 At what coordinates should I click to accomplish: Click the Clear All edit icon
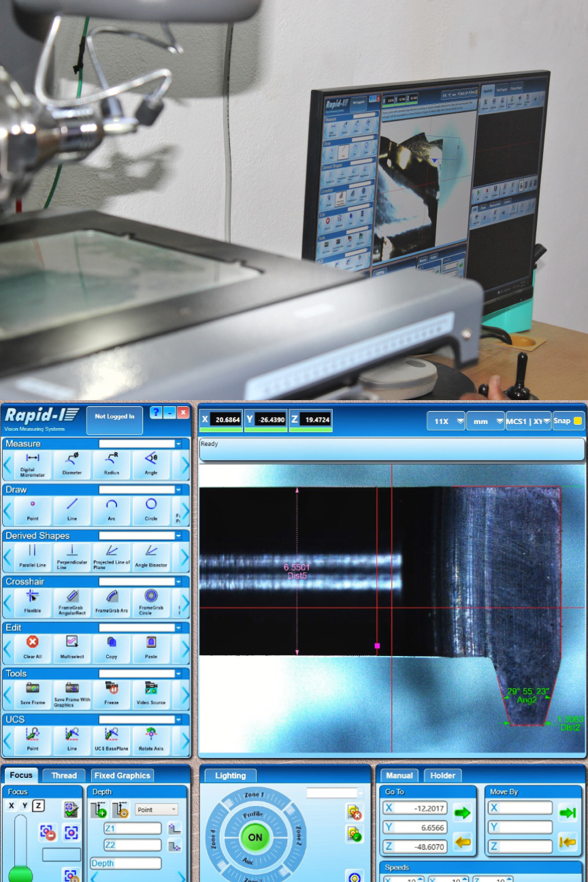pyautogui.click(x=32, y=646)
